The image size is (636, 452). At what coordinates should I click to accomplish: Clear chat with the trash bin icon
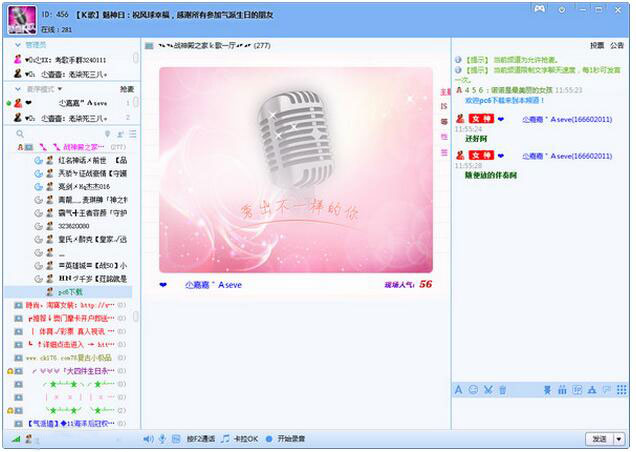[503, 390]
